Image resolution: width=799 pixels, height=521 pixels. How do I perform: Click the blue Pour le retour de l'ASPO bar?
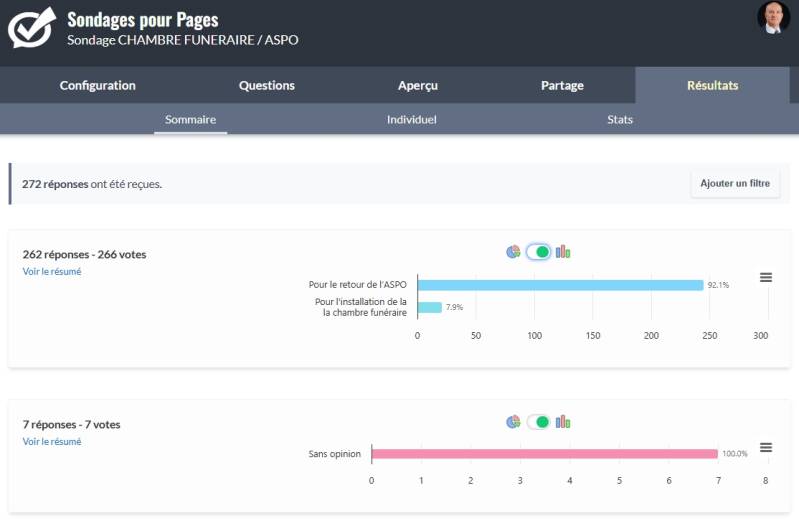[x=560, y=285]
